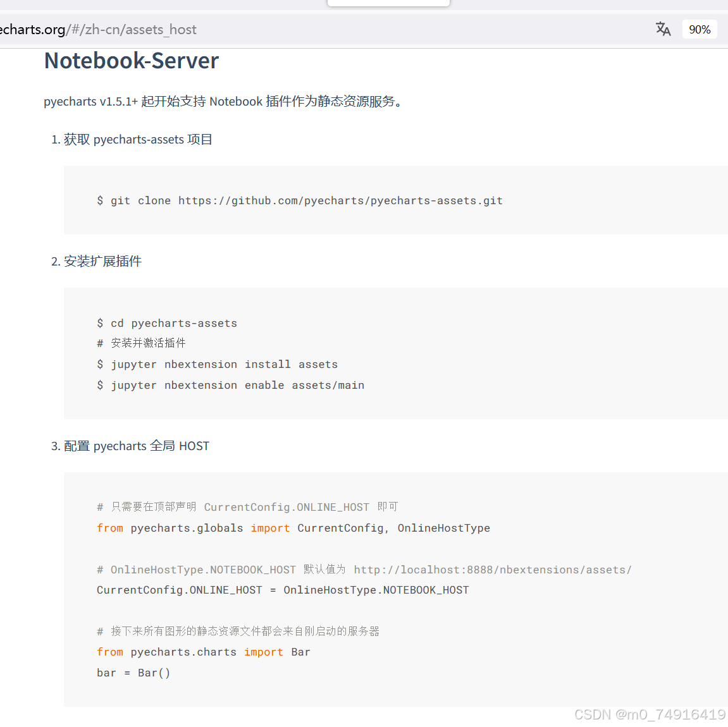Image resolution: width=728 pixels, height=727 pixels.
Task: Click the Notebook-Server page heading
Action: click(131, 61)
